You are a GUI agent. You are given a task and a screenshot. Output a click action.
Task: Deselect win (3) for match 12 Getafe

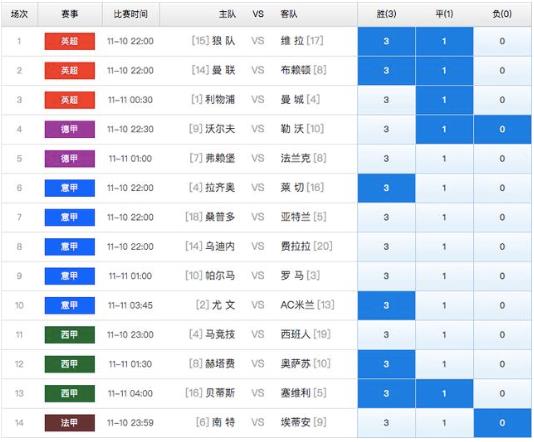pos(386,364)
